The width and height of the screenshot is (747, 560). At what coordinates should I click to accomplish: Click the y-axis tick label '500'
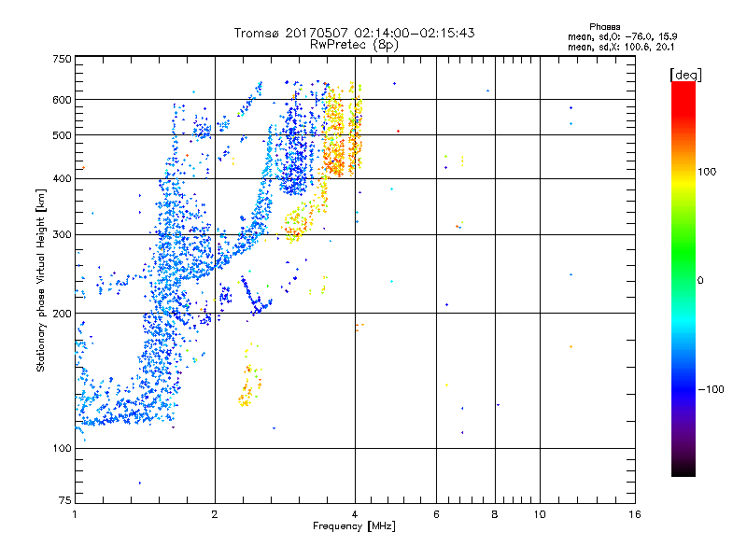62,135
